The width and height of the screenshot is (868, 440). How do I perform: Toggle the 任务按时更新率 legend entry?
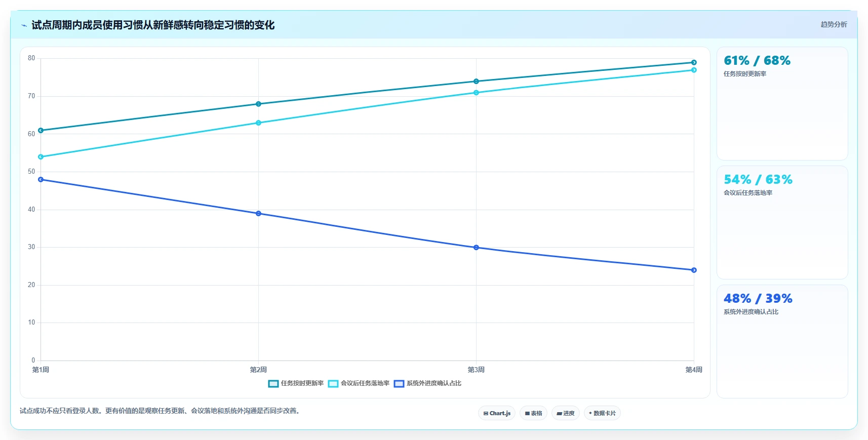(x=296, y=383)
